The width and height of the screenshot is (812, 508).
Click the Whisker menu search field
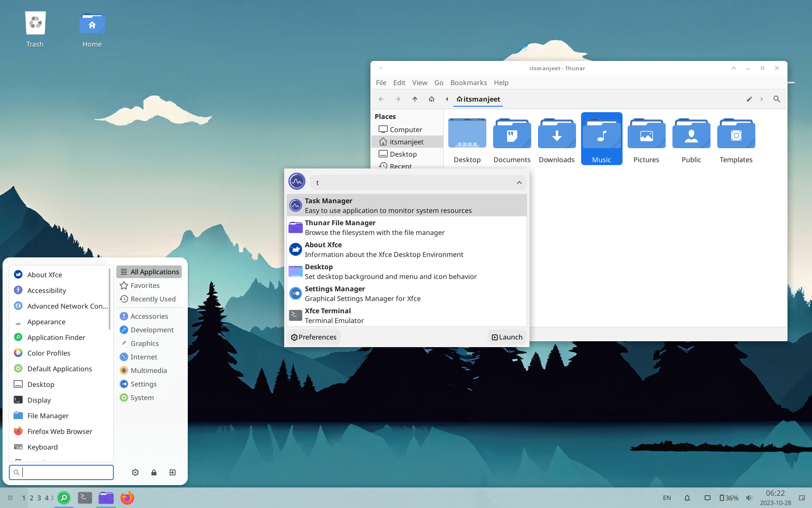tap(67, 472)
